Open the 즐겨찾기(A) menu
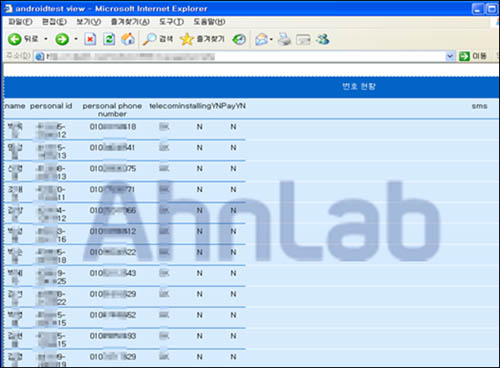 click(x=130, y=22)
